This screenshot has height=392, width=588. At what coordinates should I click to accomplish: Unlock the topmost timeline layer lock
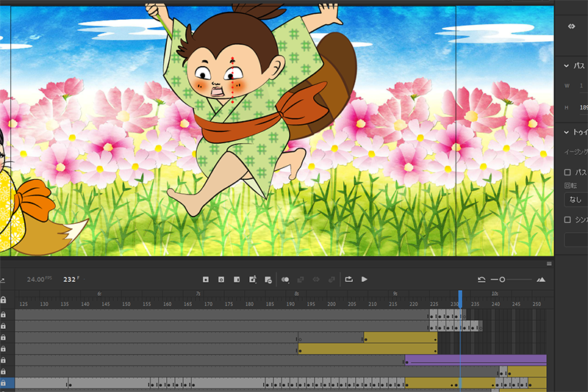[4, 313]
